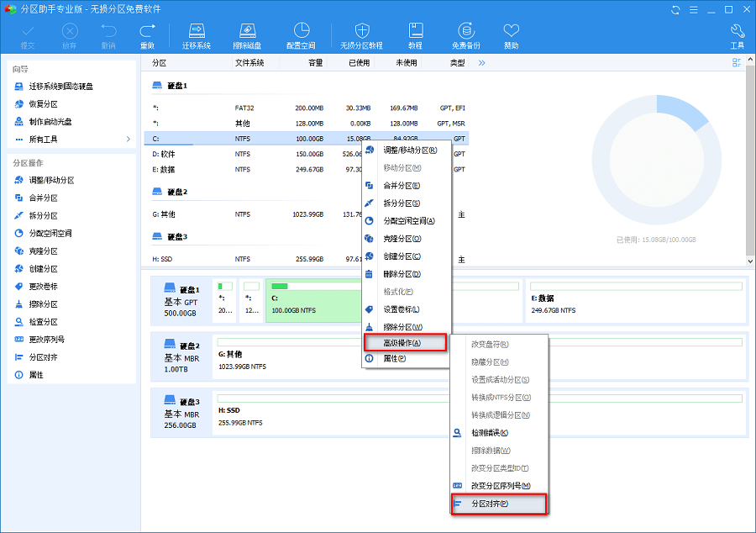Open the 擦除磁盘 toolbar tool
The height and width of the screenshot is (533, 756).
pos(246,35)
